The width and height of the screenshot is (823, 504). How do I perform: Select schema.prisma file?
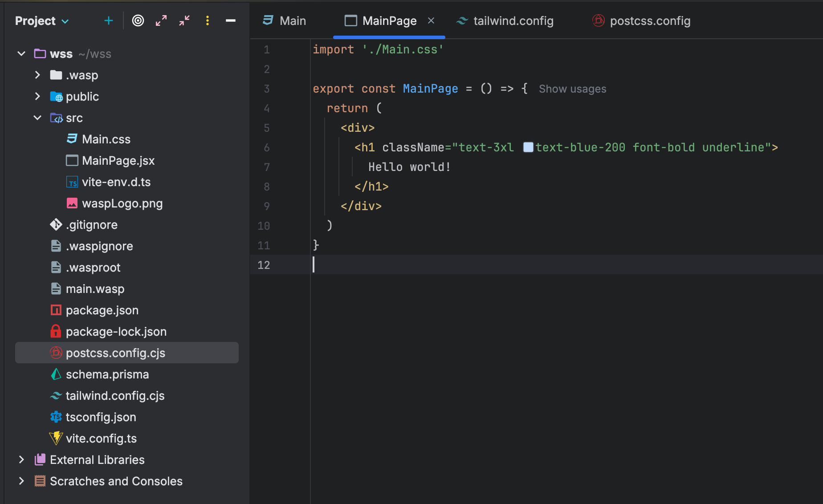tap(107, 374)
